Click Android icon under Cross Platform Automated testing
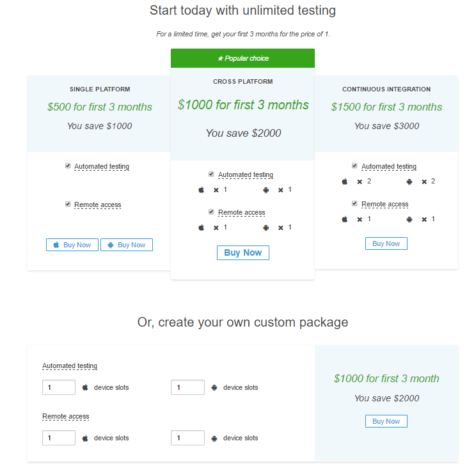Screen dimensions: 476x464 [266, 190]
